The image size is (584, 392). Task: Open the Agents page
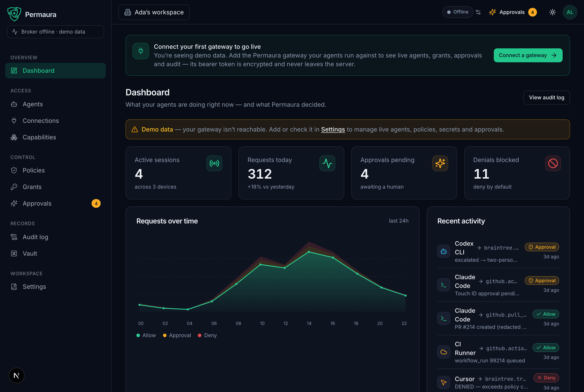56,104
